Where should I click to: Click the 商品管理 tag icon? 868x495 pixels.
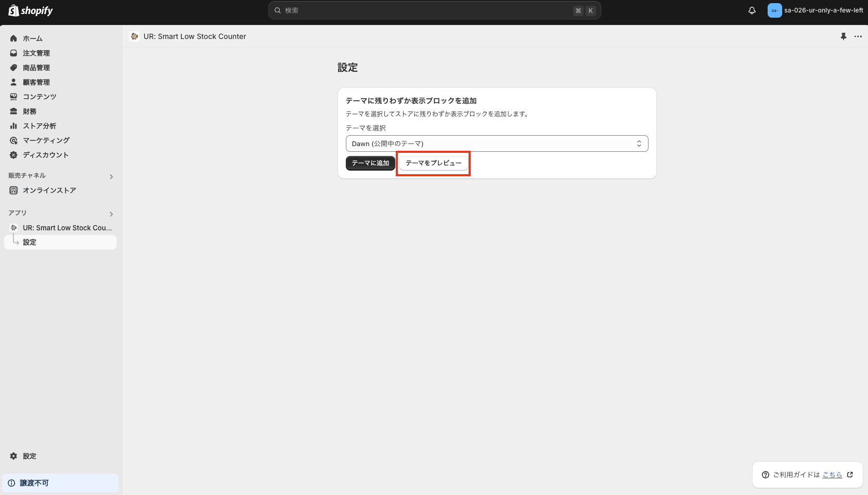[14, 68]
